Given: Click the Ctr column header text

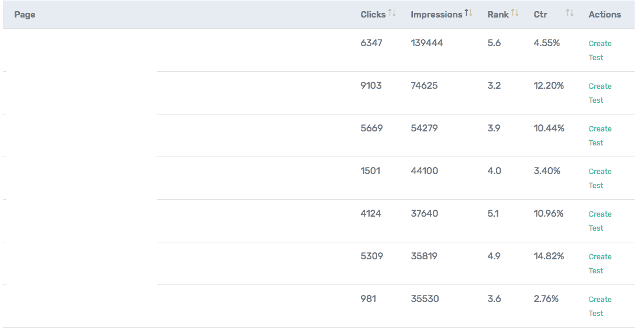Looking at the screenshot, I should click(540, 15).
